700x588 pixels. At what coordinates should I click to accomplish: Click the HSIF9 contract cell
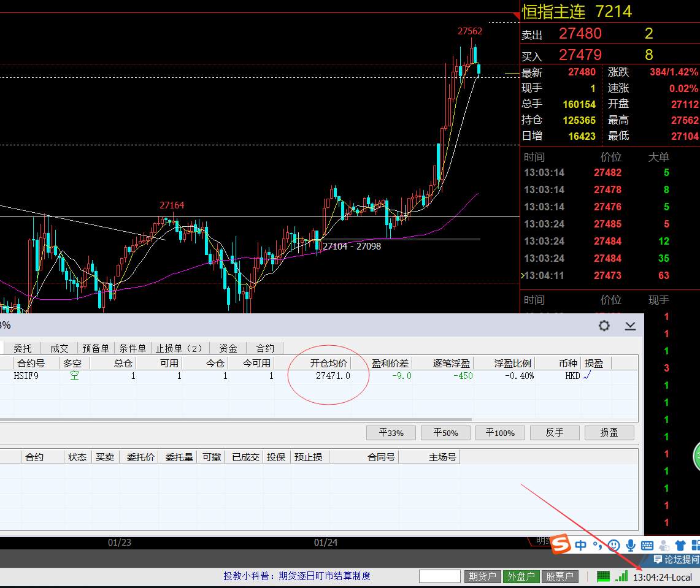point(26,376)
